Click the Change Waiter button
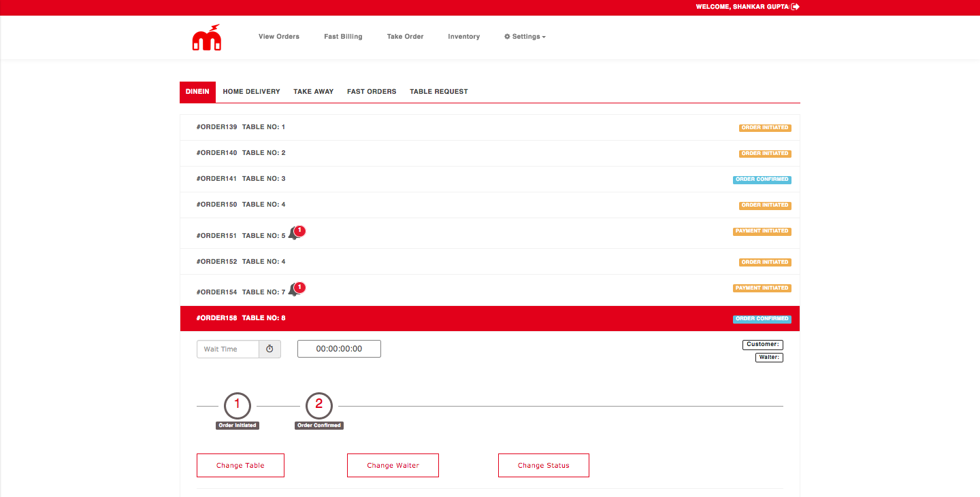The width and height of the screenshot is (980, 497). [393, 465]
